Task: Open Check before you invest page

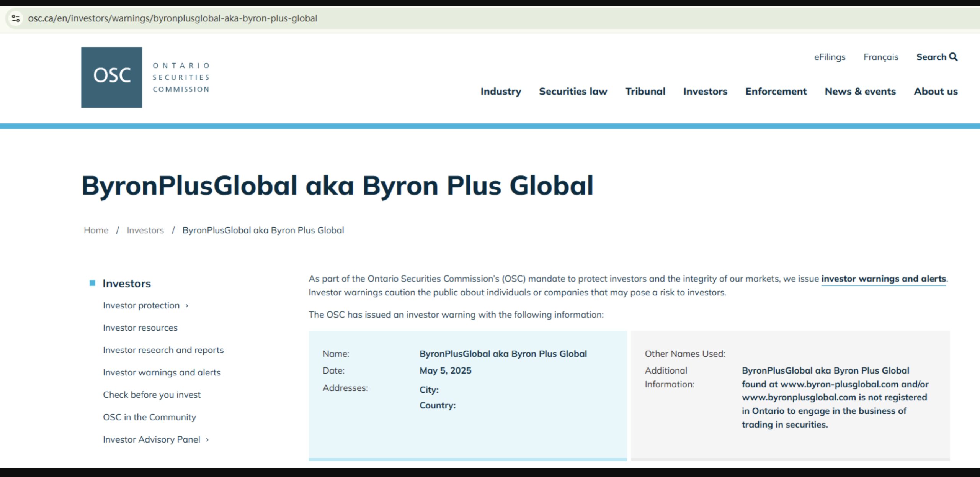Action: (152, 395)
